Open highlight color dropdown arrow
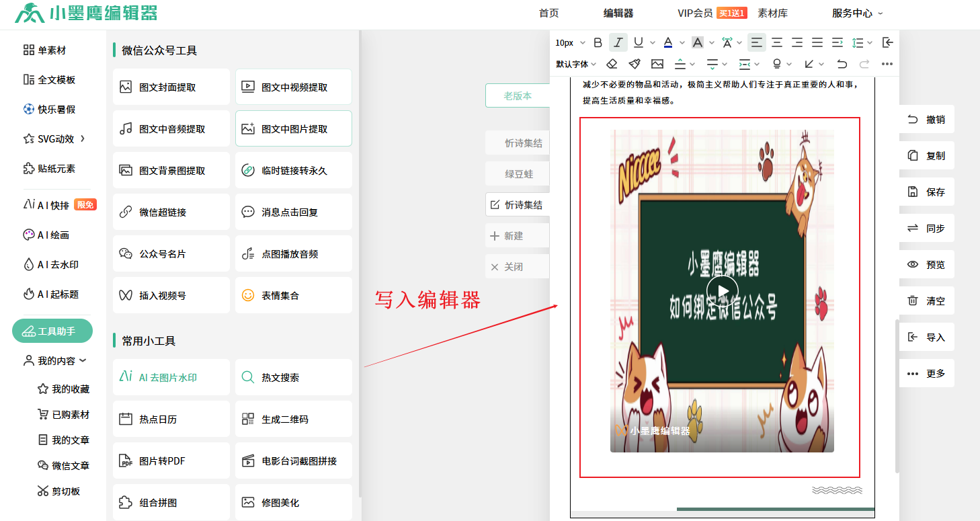This screenshot has width=980, height=521. click(x=711, y=42)
